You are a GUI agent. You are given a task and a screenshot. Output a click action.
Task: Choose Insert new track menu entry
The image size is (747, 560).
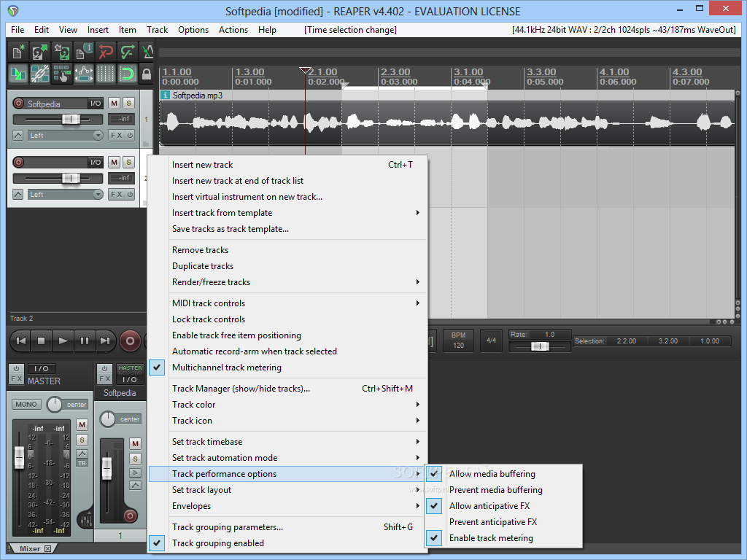[x=287, y=165]
